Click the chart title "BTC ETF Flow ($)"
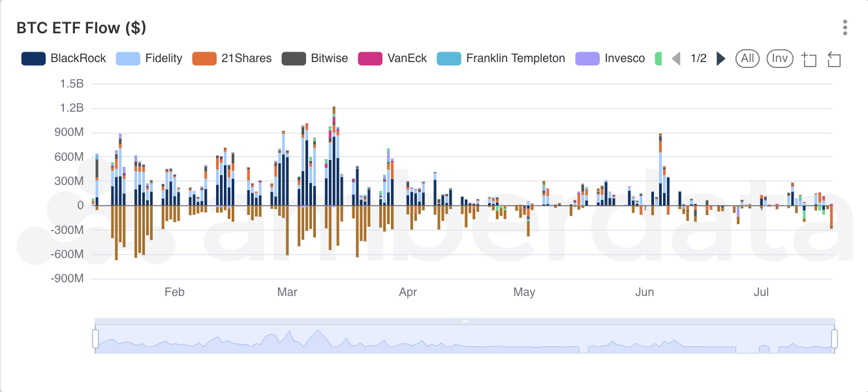 (81, 27)
